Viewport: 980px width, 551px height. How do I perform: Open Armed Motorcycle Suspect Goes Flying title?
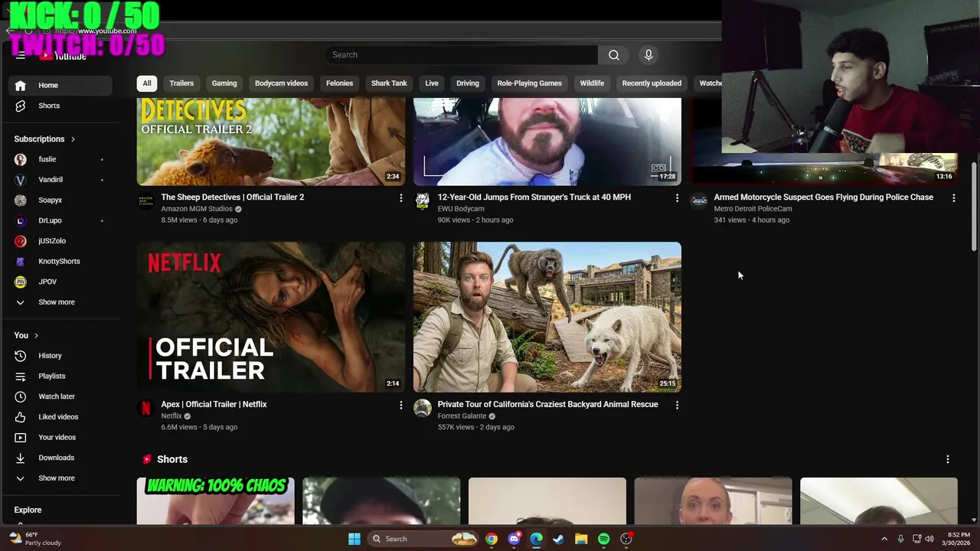pos(824,197)
